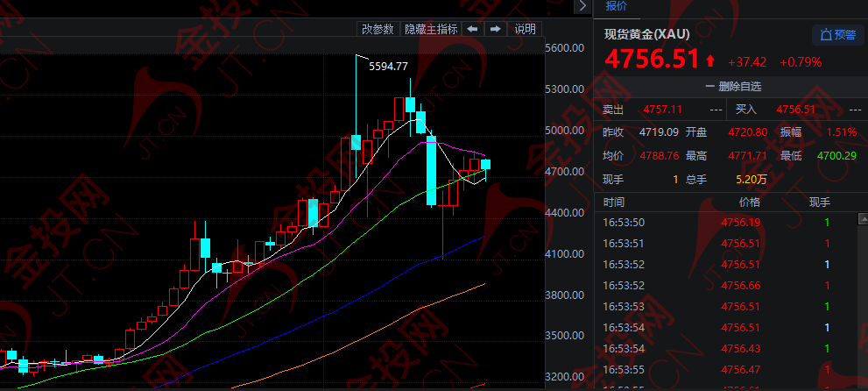
Task: Select the 现货黄金(XAU) title
Action: coord(647,34)
